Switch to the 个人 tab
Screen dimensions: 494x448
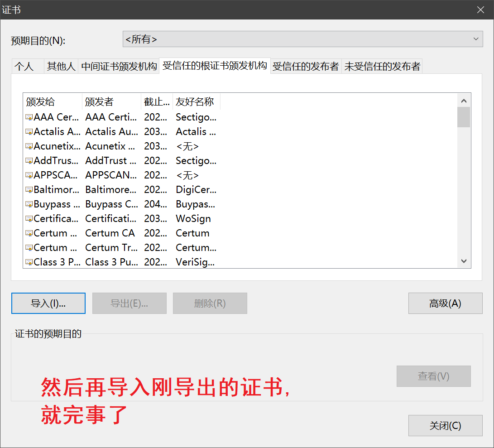tap(28, 66)
